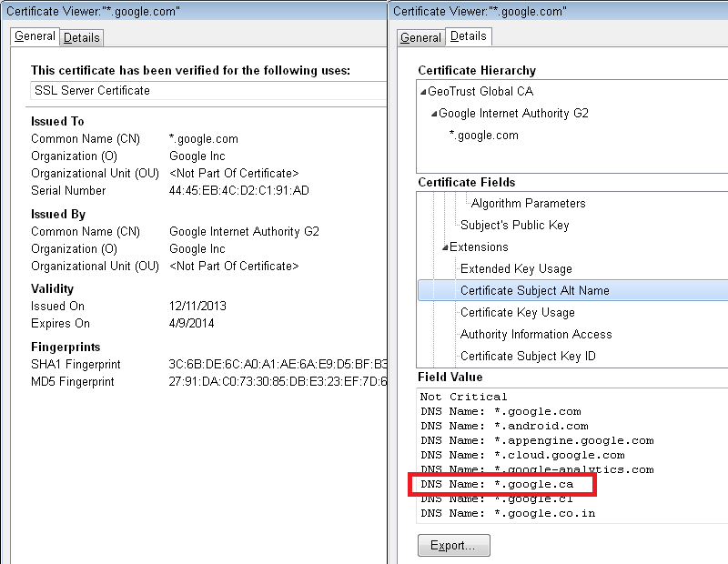Select the Subject's Public Key field
The image size is (728, 564).
pyautogui.click(x=515, y=225)
